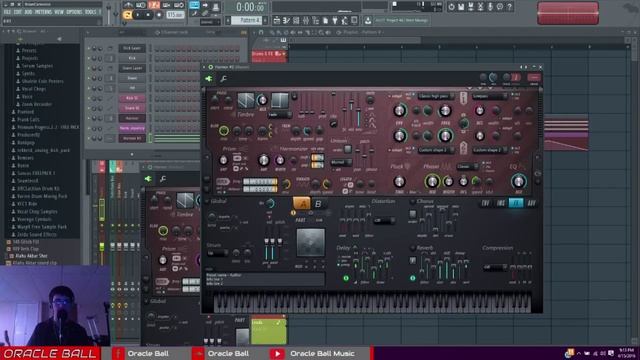The width and height of the screenshot is (640, 360).
Task: Select the Harmor #2 channel in the channel rack
Action: 132,138
